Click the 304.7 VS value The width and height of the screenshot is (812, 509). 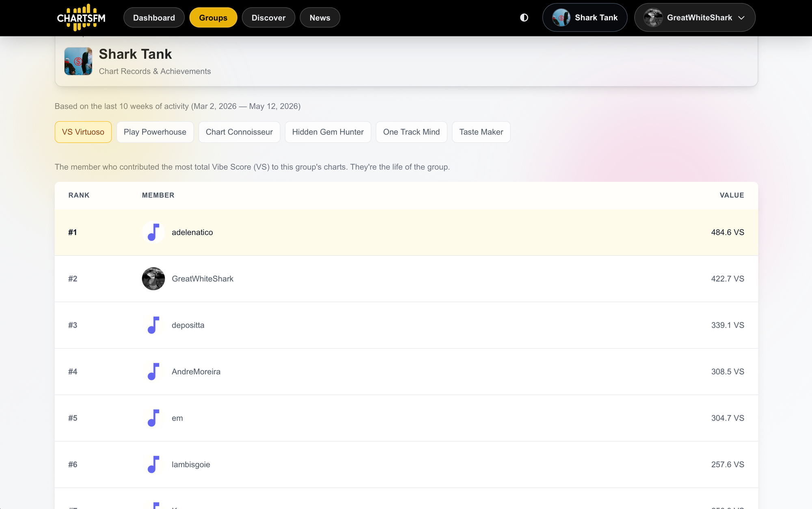728,418
